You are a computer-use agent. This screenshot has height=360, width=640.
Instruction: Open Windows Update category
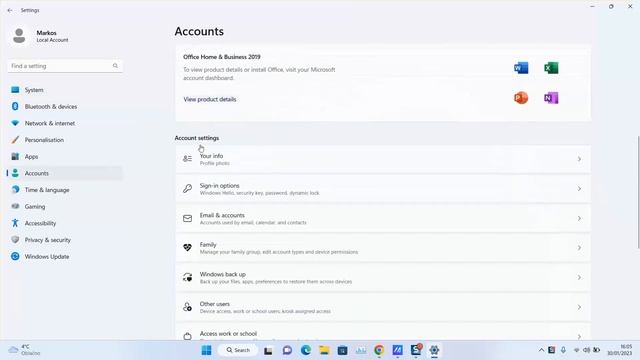point(65,257)
